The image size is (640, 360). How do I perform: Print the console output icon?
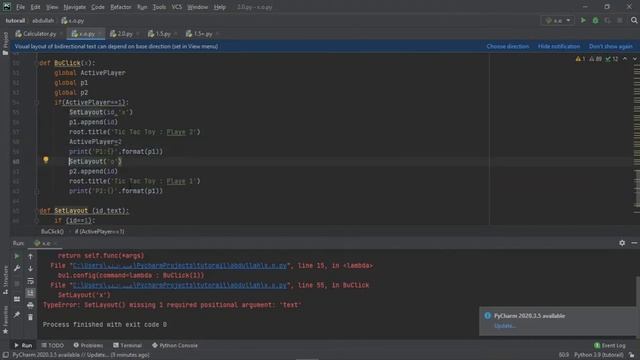pyautogui.click(x=30, y=305)
